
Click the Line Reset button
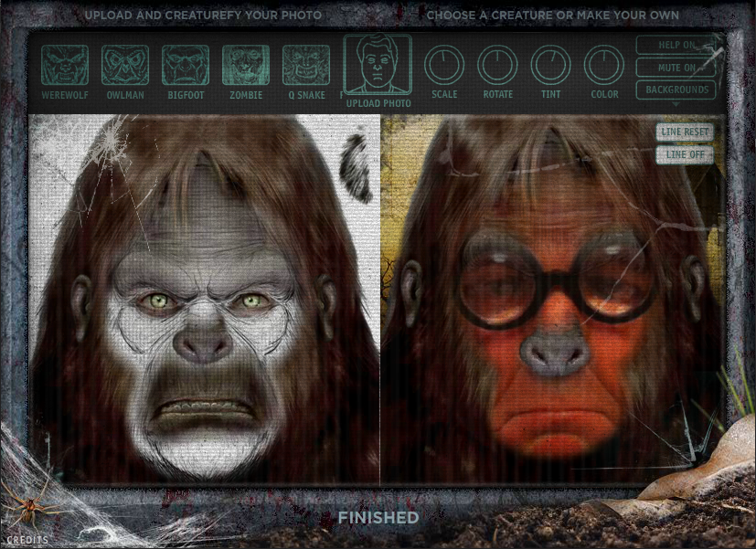pyautogui.click(x=685, y=132)
